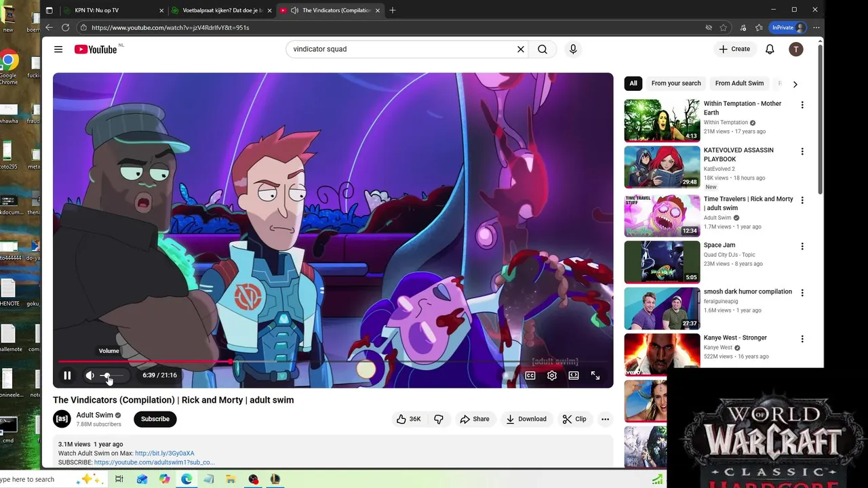This screenshot has width=868, height=488.
Task: Open the Within Temptation video thumbnail
Action: click(662, 120)
